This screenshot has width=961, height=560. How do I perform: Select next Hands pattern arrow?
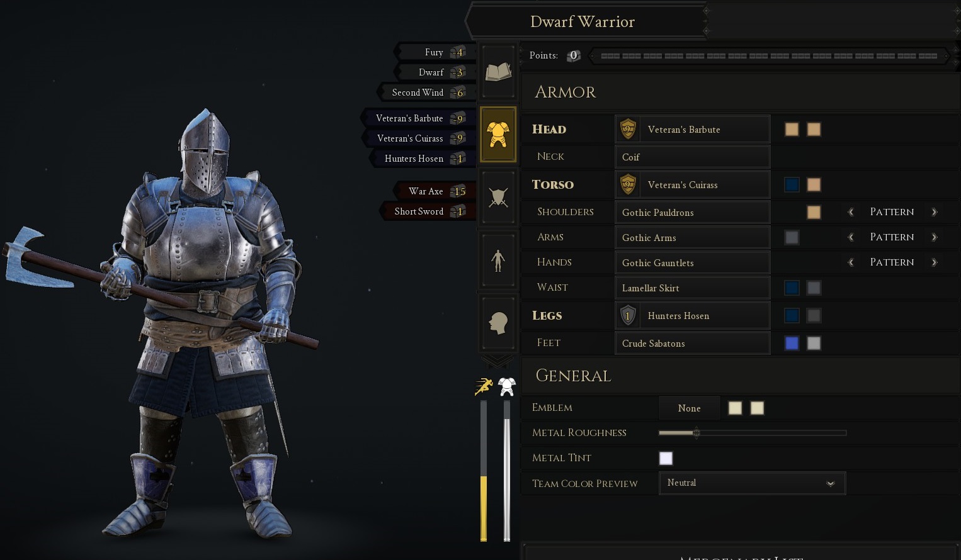pyautogui.click(x=934, y=262)
